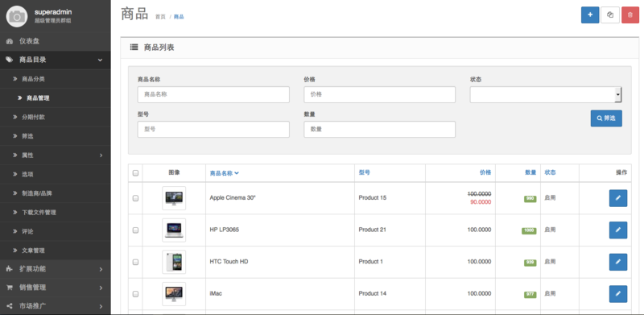This screenshot has width=644, height=315.
Task: Open 商品分类 in the sidebar
Action: point(55,79)
